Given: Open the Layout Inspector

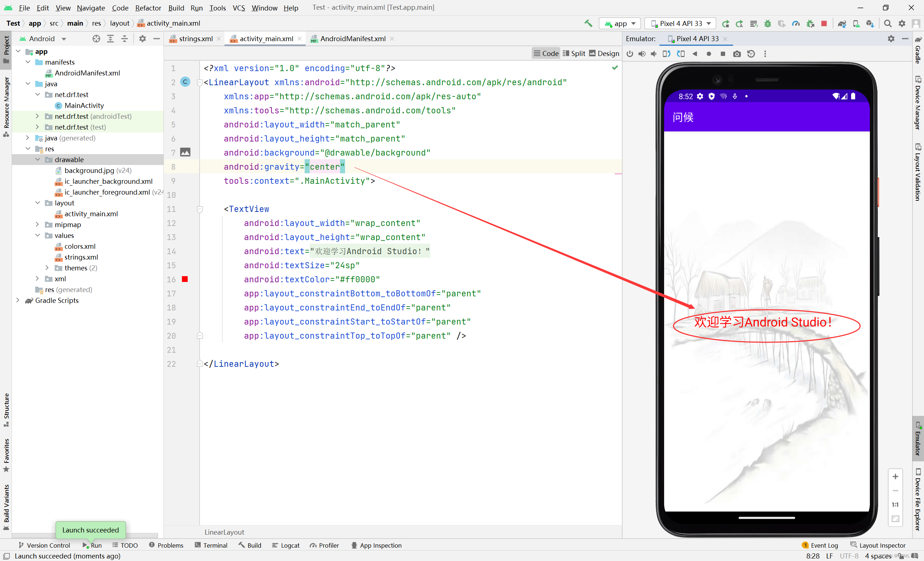Looking at the screenshot, I should coord(878,545).
